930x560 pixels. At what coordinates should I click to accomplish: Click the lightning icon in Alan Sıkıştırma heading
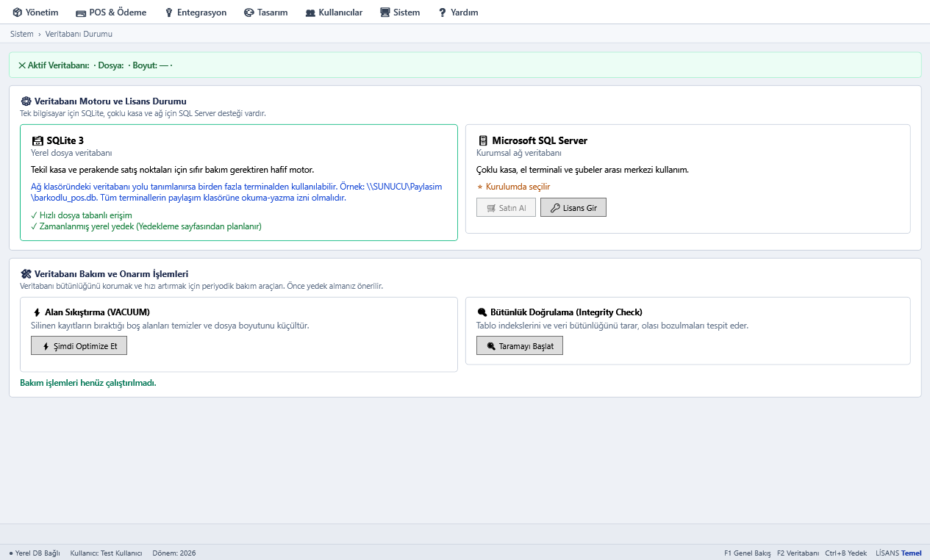[x=37, y=312]
